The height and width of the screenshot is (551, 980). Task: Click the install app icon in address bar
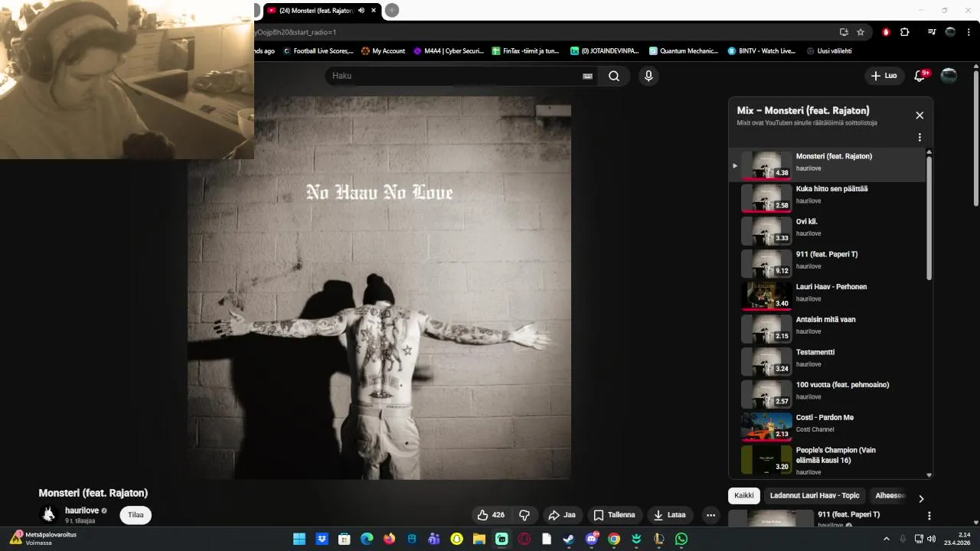[x=844, y=32]
